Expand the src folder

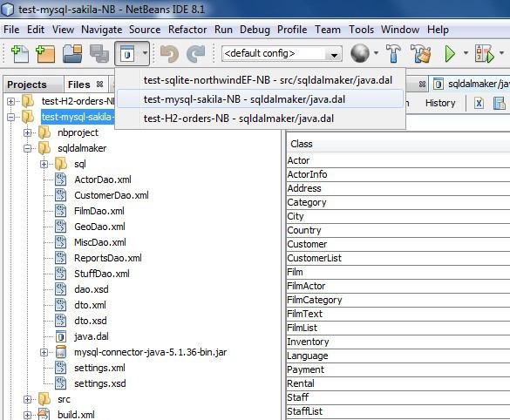[27, 399]
